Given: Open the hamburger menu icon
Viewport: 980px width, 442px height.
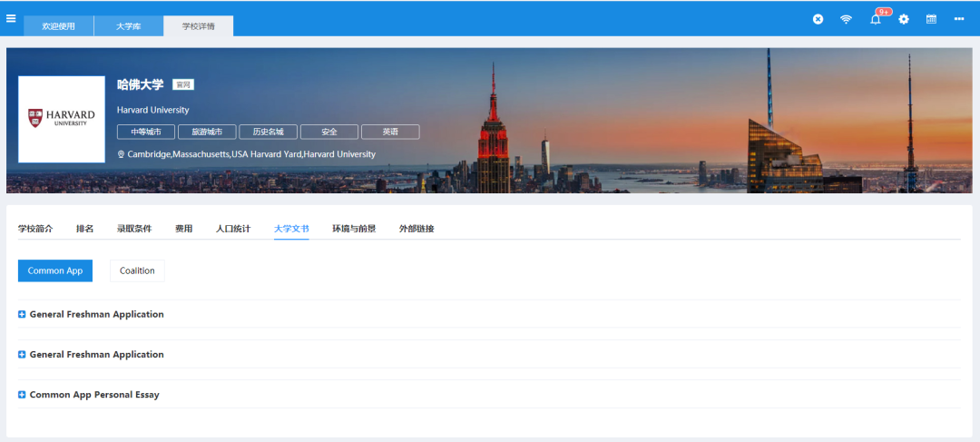Looking at the screenshot, I should 11,18.
